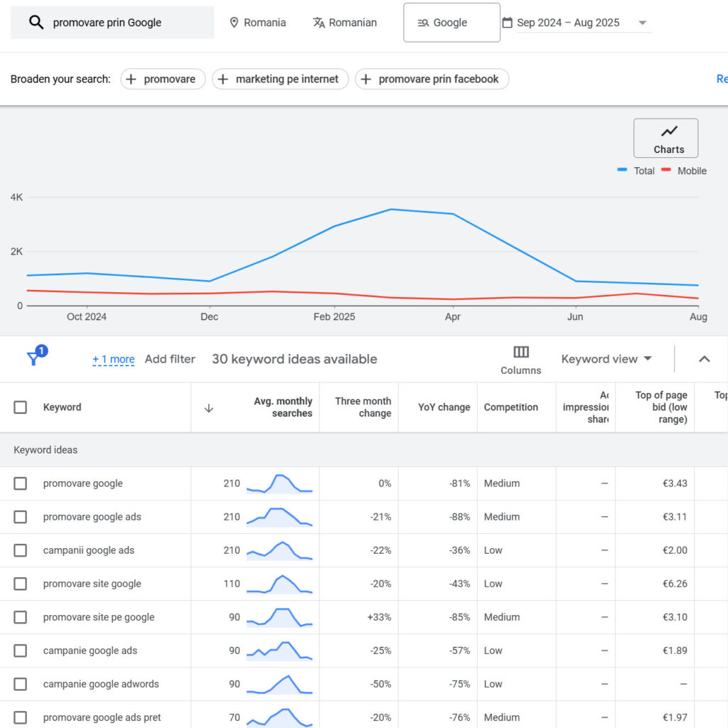The width and height of the screenshot is (728, 728).
Task: Click the 'promovare google ads' keyword text
Action: tap(92, 517)
